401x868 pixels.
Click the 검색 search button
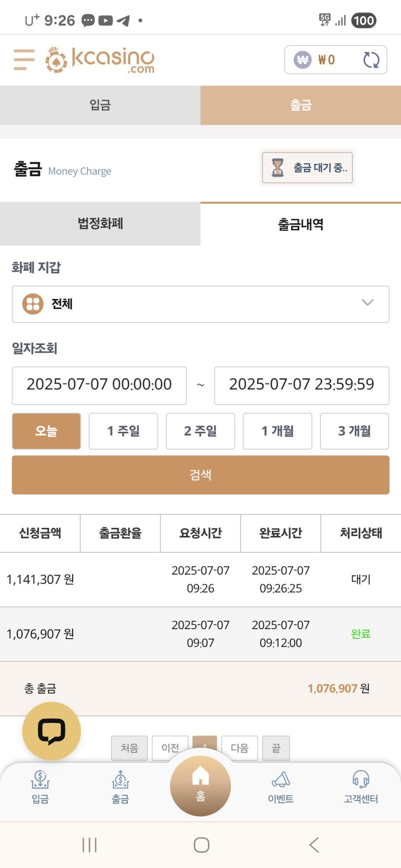200,475
